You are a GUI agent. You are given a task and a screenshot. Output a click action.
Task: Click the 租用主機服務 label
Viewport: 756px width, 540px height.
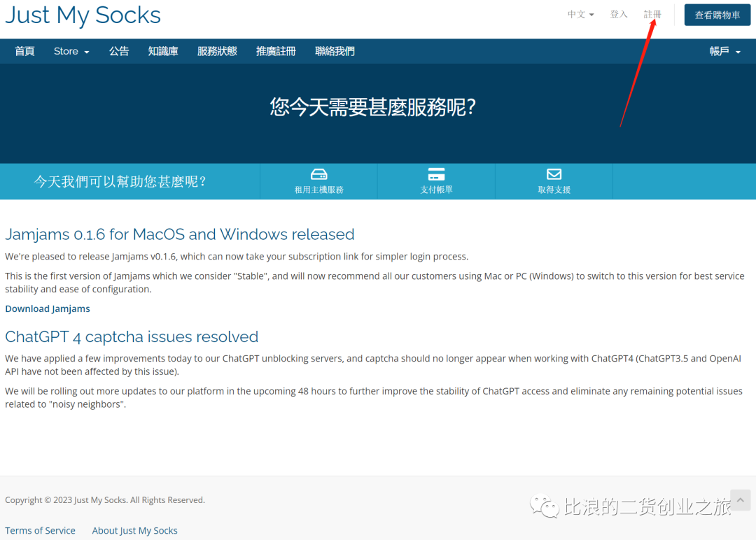click(318, 190)
